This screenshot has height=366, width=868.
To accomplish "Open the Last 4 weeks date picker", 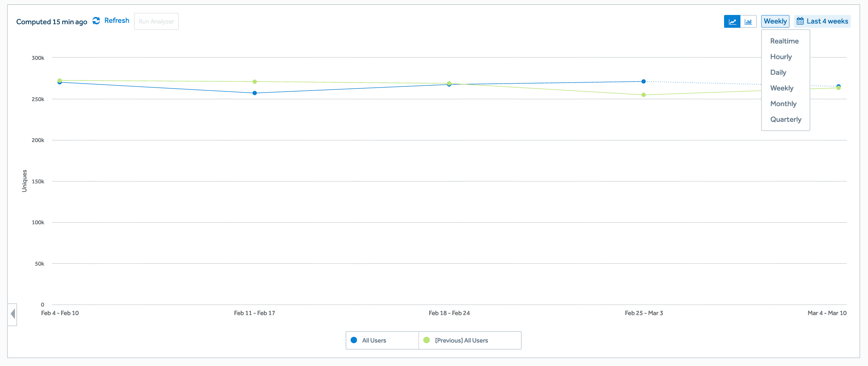I will tap(827, 21).
